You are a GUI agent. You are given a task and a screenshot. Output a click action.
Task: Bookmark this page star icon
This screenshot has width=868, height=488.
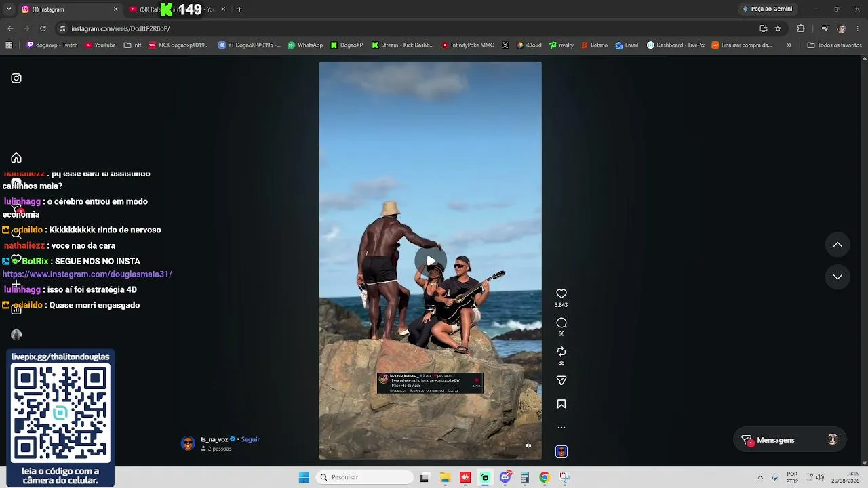(x=778, y=28)
